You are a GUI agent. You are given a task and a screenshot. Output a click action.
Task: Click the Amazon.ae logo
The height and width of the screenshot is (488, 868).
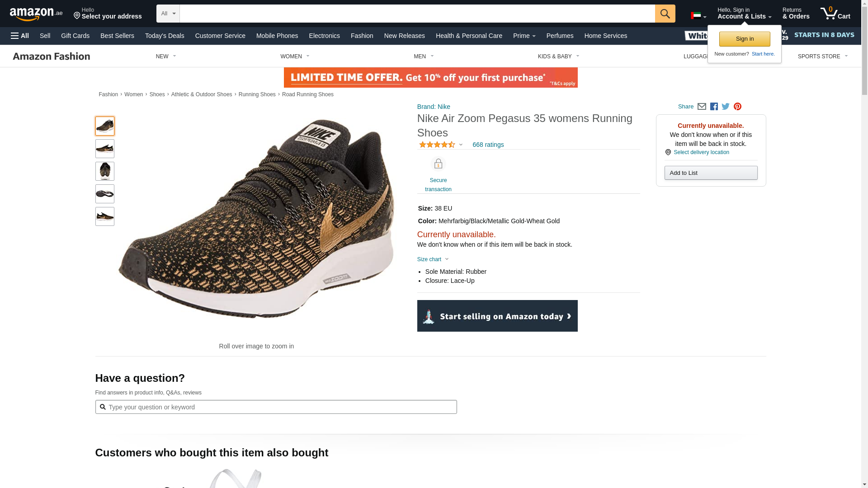point(36,14)
